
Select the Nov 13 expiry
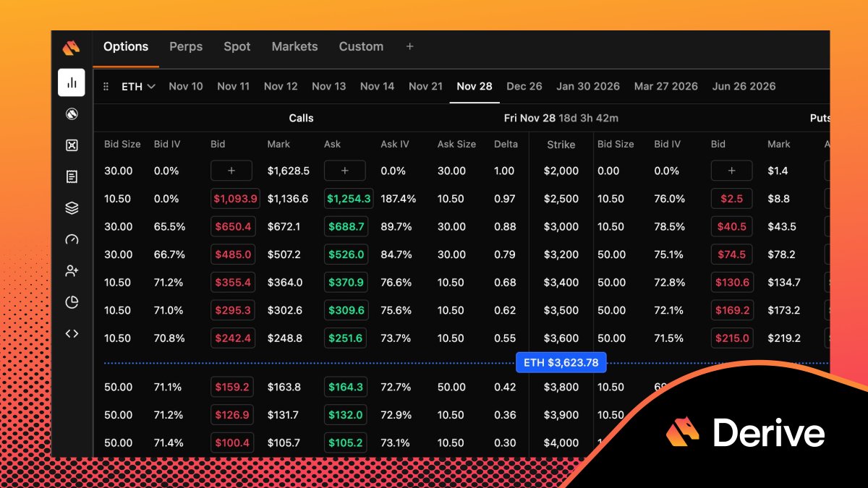click(329, 86)
